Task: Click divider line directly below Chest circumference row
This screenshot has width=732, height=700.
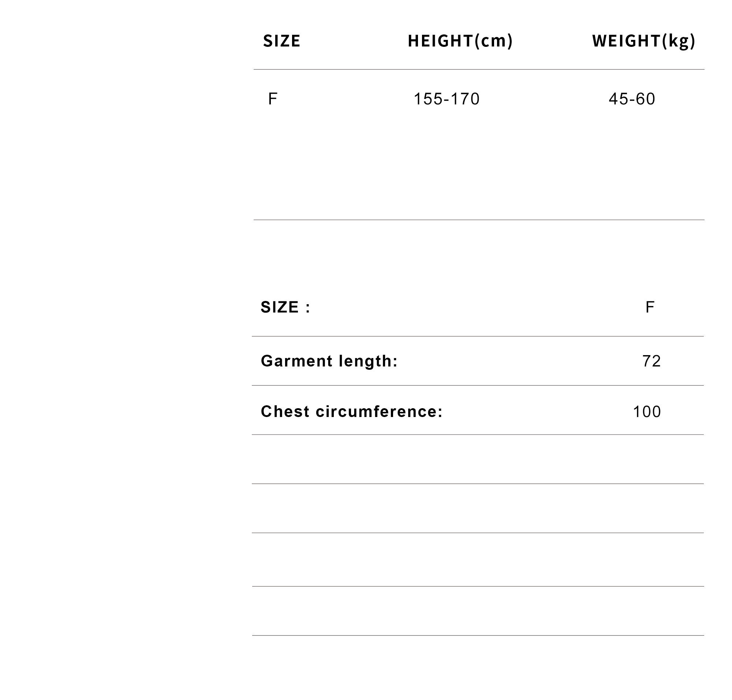Action: click(478, 434)
